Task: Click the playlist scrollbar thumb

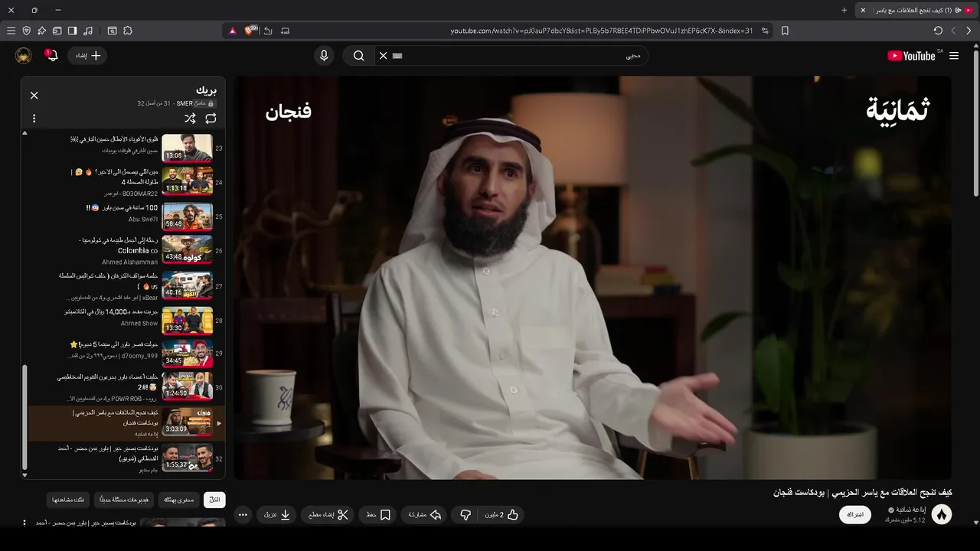Action: click(24, 417)
